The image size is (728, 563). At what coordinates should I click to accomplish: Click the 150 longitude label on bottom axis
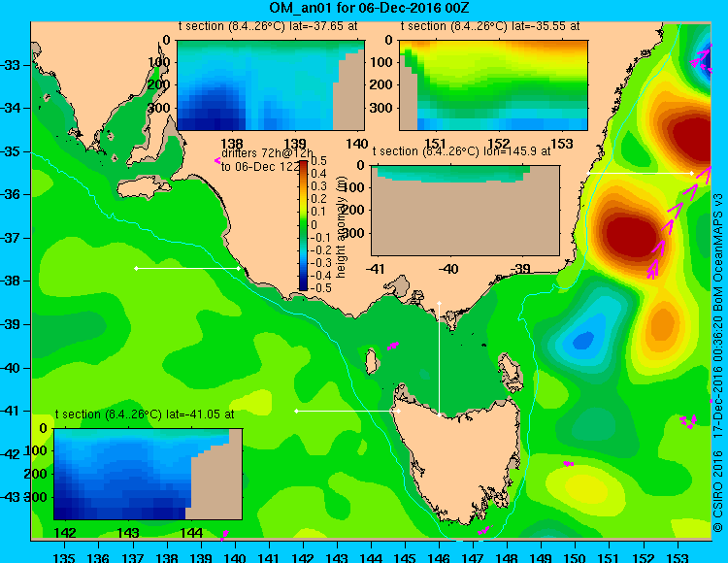click(x=575, y=557)
